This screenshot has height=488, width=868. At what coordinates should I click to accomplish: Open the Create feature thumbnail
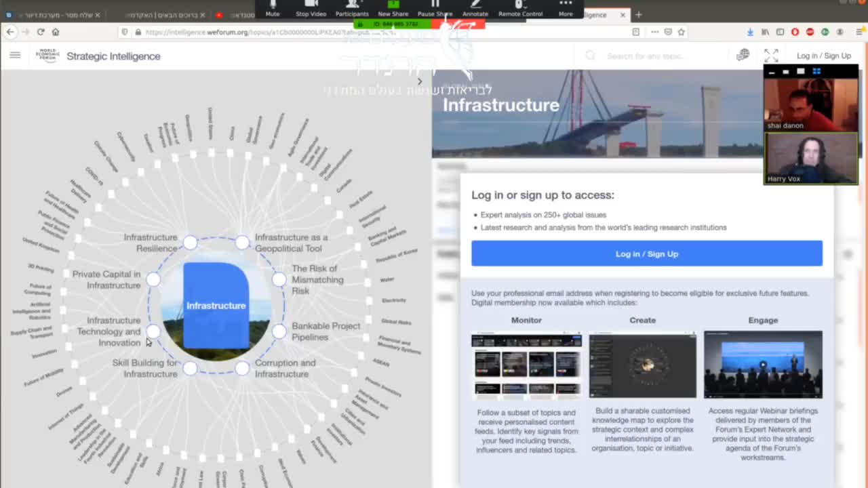tap(642, 364)
